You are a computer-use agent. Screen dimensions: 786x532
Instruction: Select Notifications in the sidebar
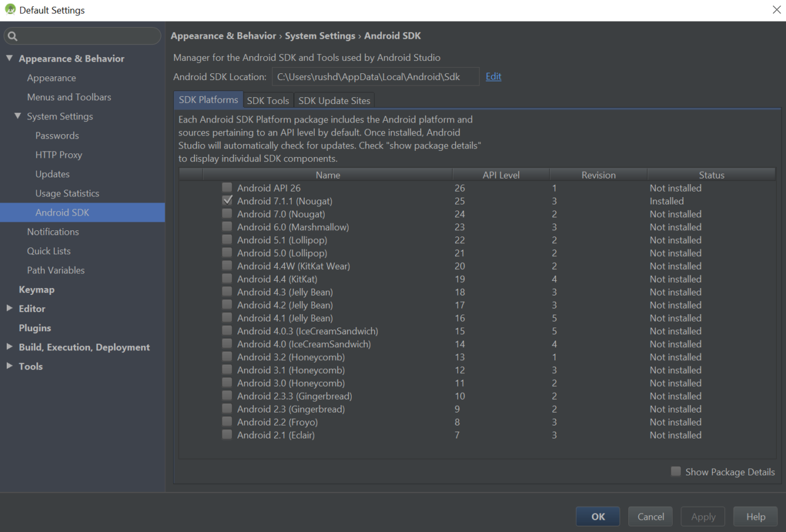point(53,232)
